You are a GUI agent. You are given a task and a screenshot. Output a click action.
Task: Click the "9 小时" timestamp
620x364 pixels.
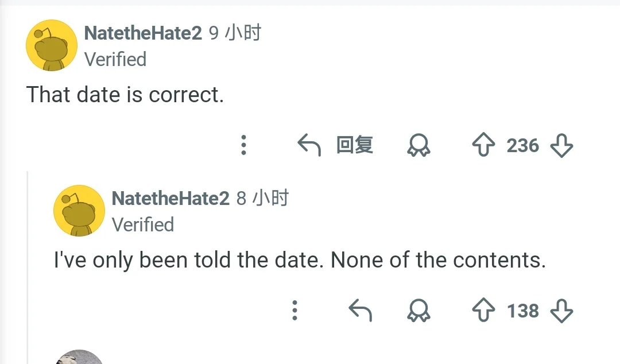(x=235, y=33)
